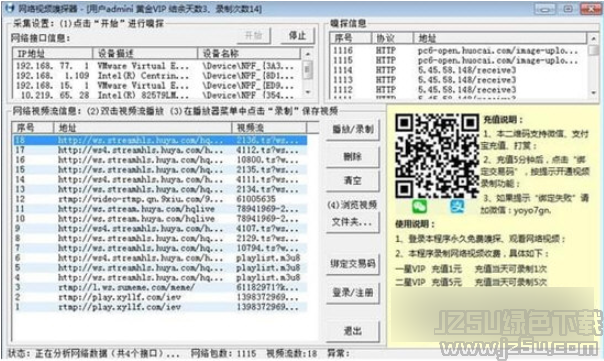Select stream row 11 ws.stream.huya.com/hqlive
The width and height of the screenshot is (604, 361).
click(160, 209)
